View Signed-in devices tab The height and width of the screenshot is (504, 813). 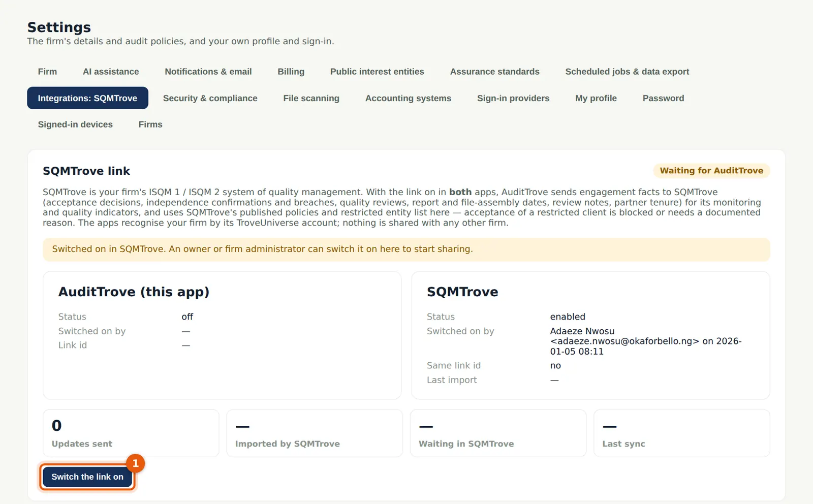click(x=75, y=124)
